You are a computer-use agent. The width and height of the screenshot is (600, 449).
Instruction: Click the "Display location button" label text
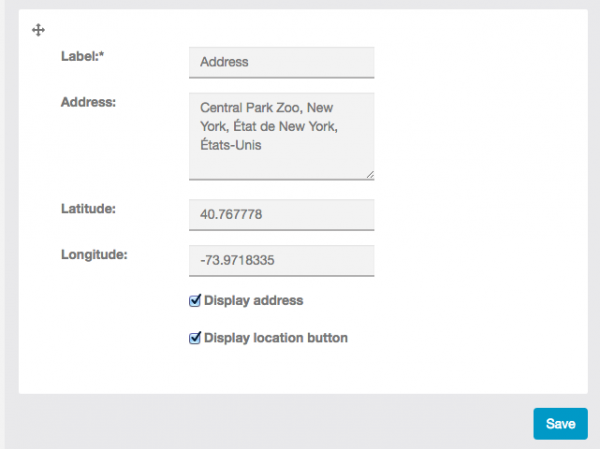[275, 338]
